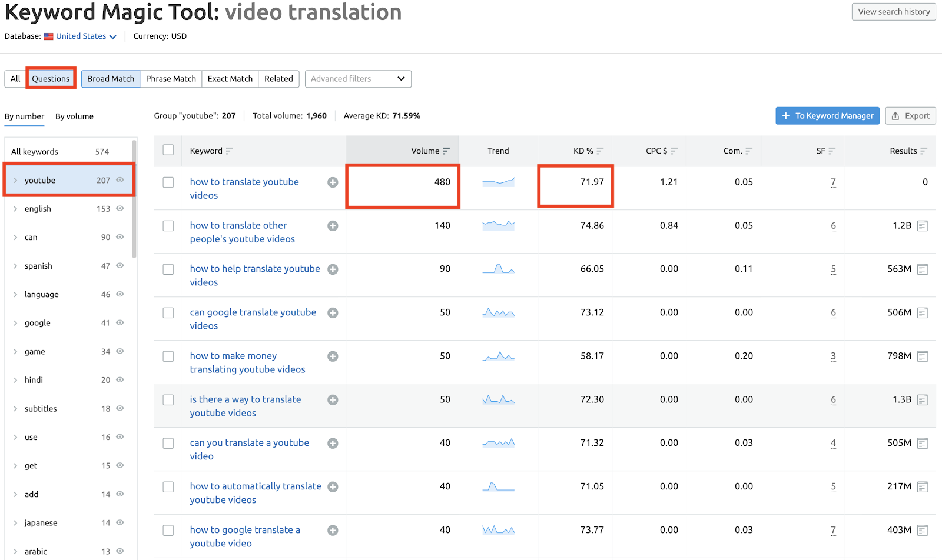
Task: Click the Volume column sort icon
Action: [446, 151]
